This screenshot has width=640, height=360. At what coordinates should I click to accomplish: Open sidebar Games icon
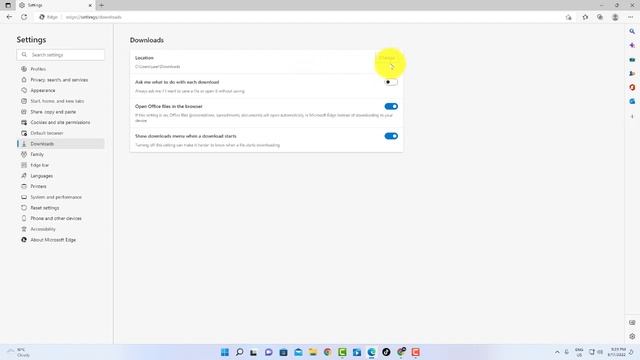point(632,73)
